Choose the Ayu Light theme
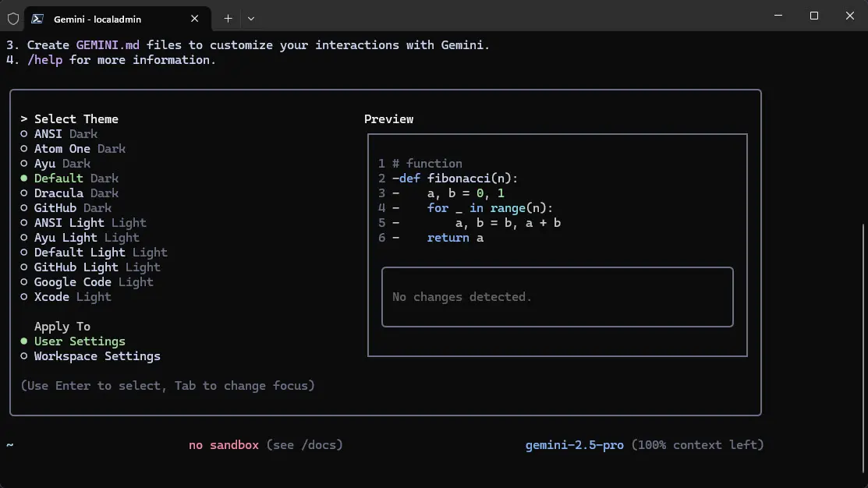 coord(80,237)
